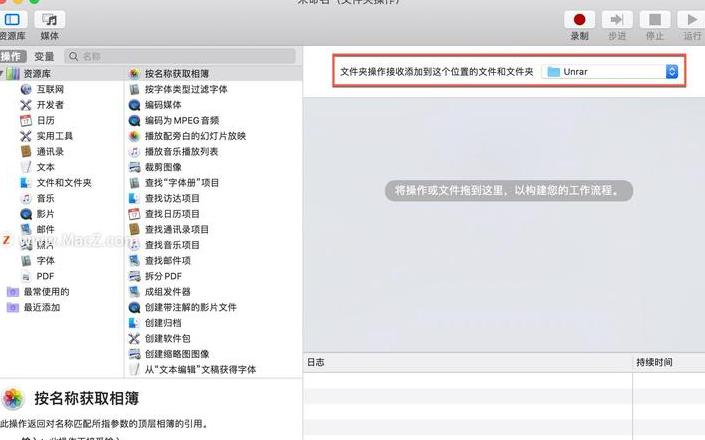Screen dimensions: 705x440
Task: Select the 日历 calendar category icon
Action: pyautogui.click(x=26, y=120)
